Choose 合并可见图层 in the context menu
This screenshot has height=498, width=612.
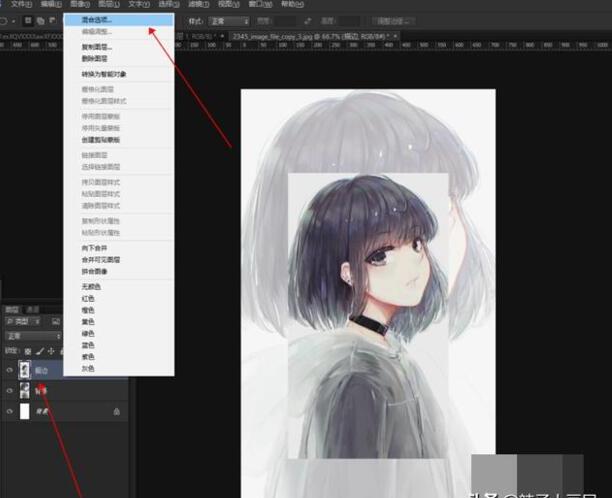[119, 260]
